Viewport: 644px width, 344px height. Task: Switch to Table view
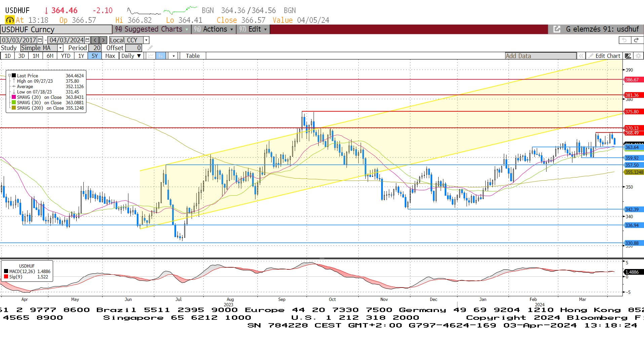tap(193, 56)
